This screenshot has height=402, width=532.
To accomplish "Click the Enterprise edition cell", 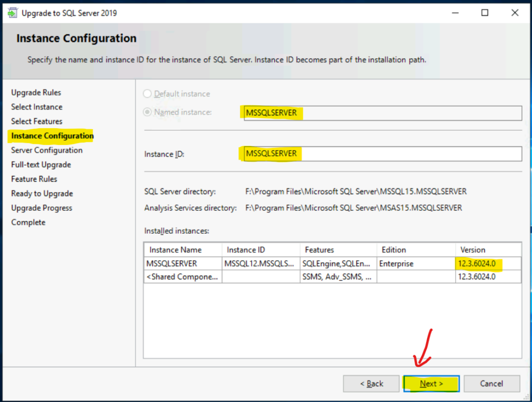I will point(416,264).
